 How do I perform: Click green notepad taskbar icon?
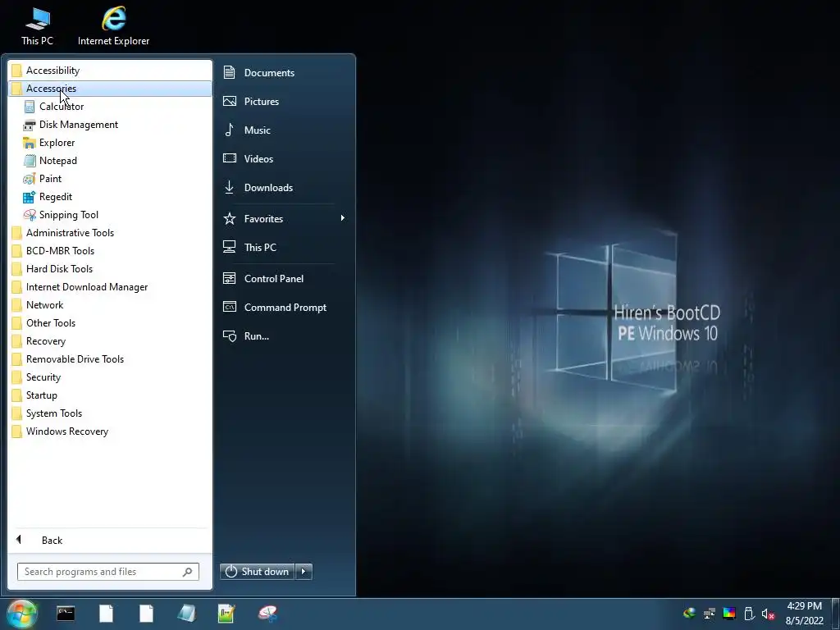tap(226, 614)
